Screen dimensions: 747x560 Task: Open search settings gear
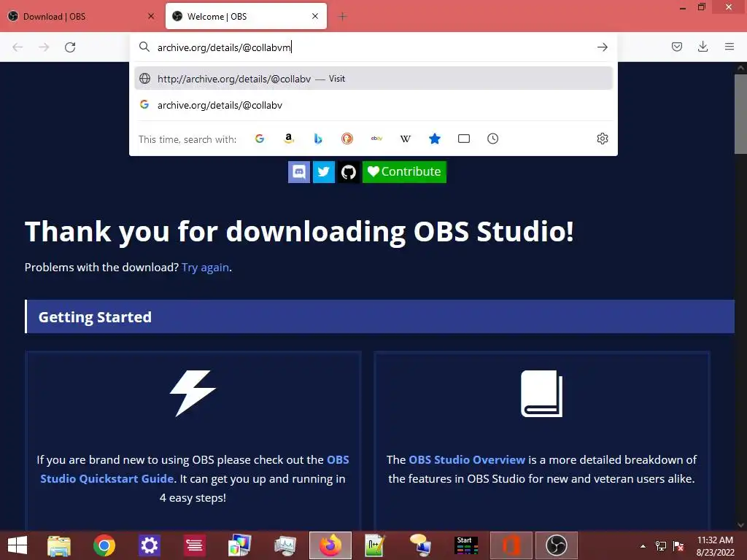602,139
